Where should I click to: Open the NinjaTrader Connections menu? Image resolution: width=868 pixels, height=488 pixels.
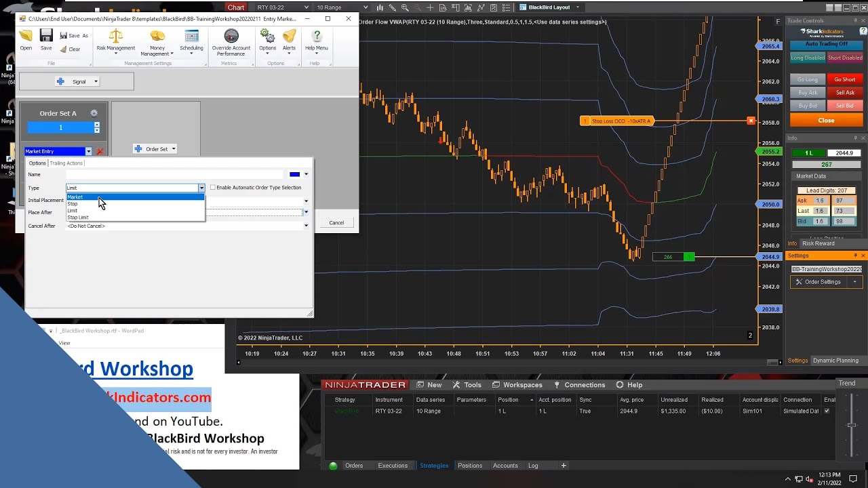(580, 385)
